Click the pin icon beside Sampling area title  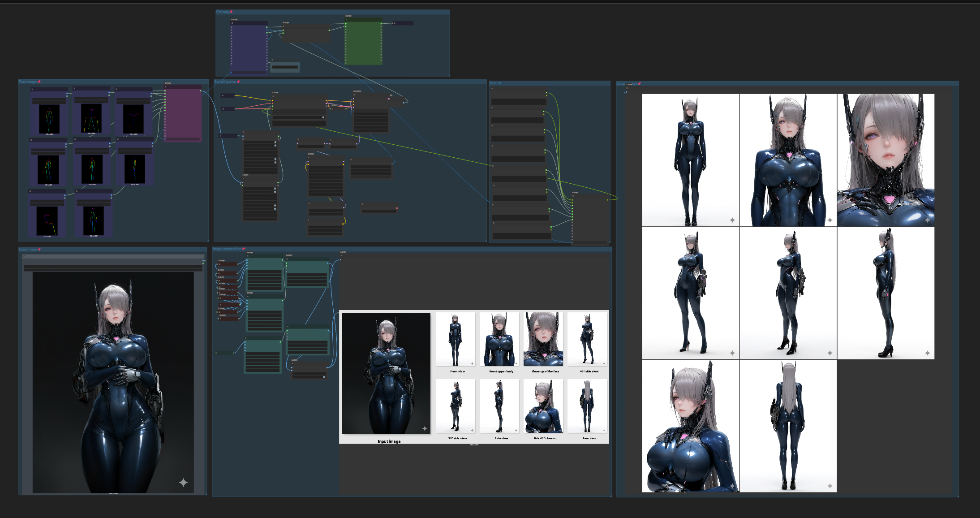click(x=239, y=82)
